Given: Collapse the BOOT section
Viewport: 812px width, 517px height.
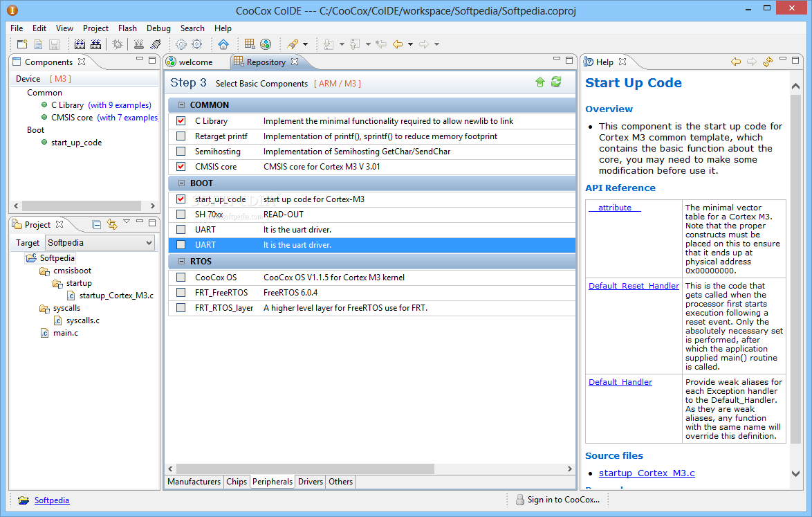Looking at the screenshot, I should click(181, 183).
